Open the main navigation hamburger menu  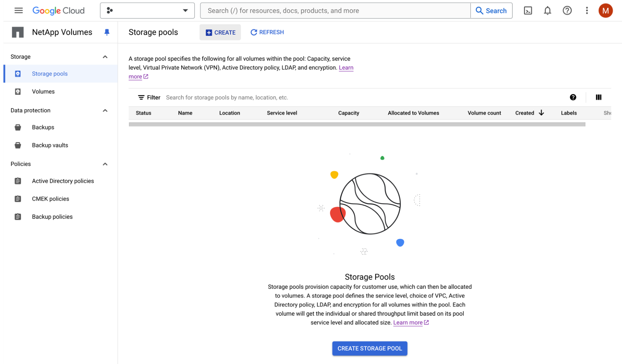tap(18, 10)
